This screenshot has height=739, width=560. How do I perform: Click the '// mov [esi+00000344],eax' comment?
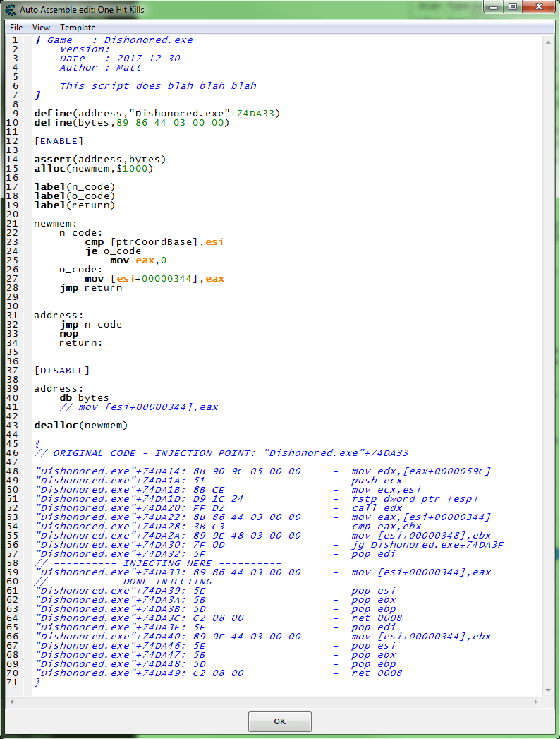click(138, 407)
